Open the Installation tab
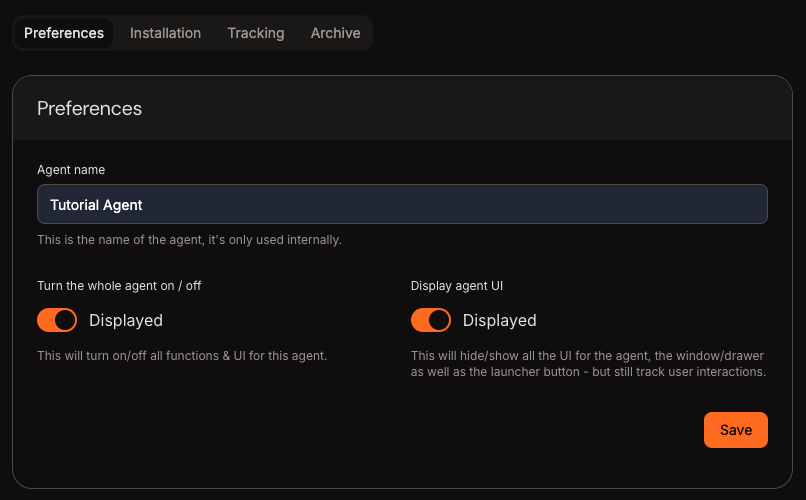Viewport: 806px width, 500px height. [166, 33]
